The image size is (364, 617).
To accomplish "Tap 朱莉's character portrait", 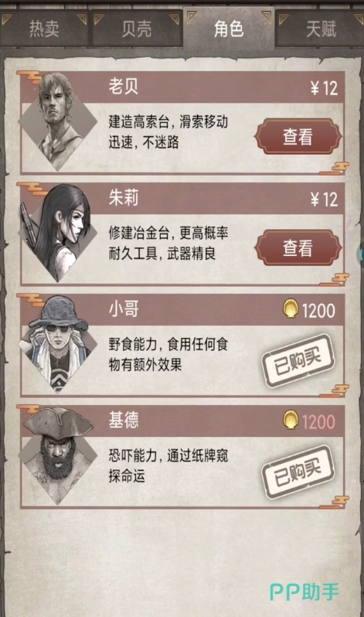I will tap(58, 233).
